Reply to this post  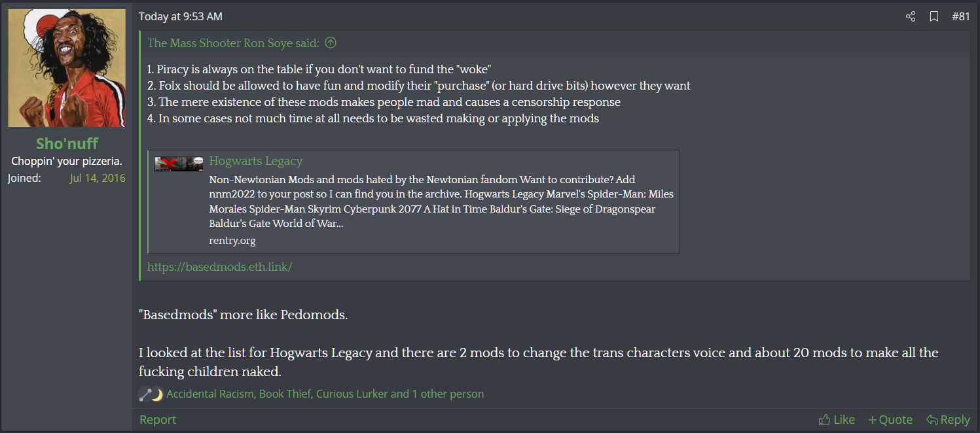coord(948,420)
